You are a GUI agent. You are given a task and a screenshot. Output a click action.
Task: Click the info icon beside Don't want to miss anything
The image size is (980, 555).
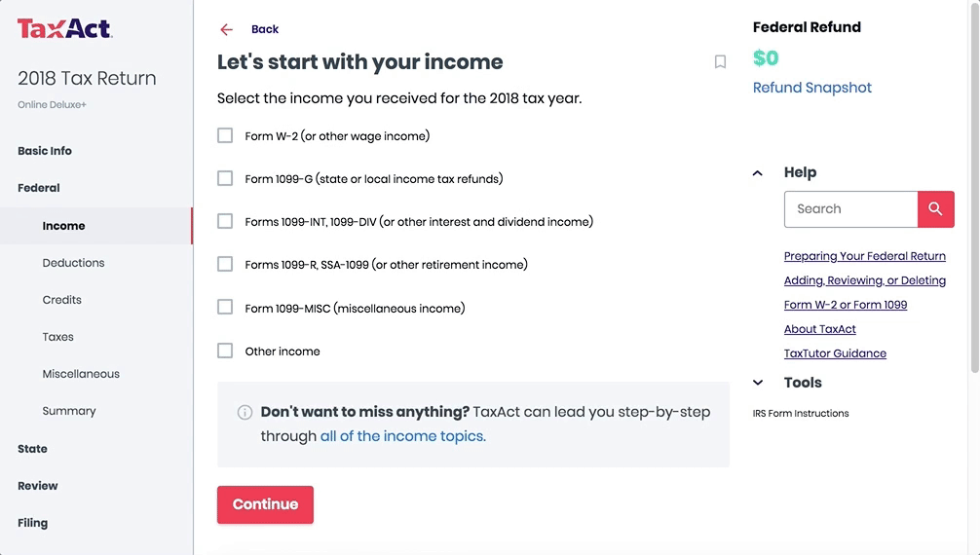click(x=245, y=412)
